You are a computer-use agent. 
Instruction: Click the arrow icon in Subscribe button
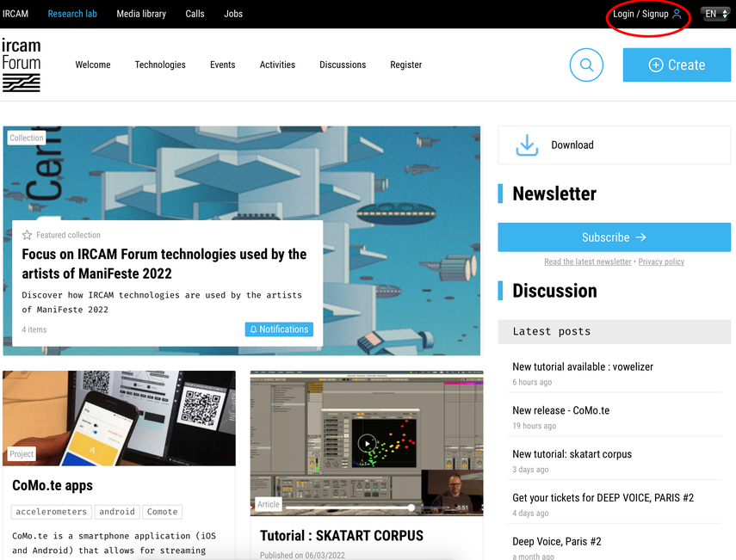[x=640, y=237]
